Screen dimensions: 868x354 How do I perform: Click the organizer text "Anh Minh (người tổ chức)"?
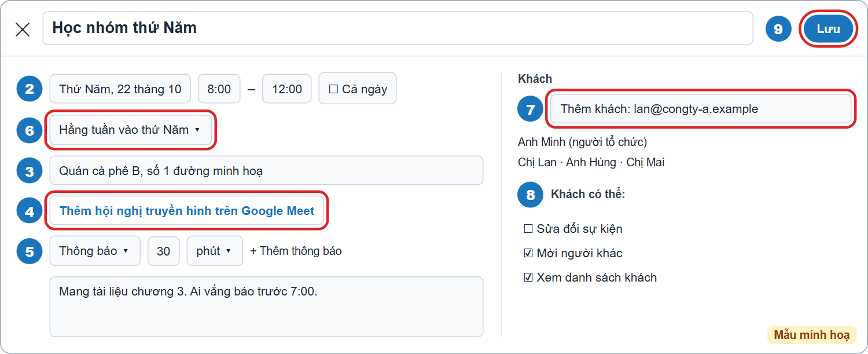(x=582, y=142)
